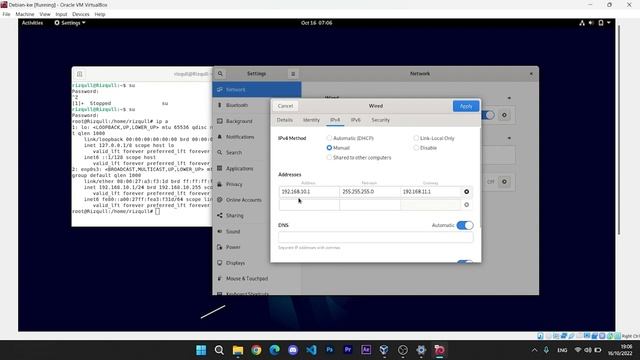Image resolution: width=640 pixels, height=360 pixels.
Task: Open the GNOME system menu arrow
Action: [609, 23]
